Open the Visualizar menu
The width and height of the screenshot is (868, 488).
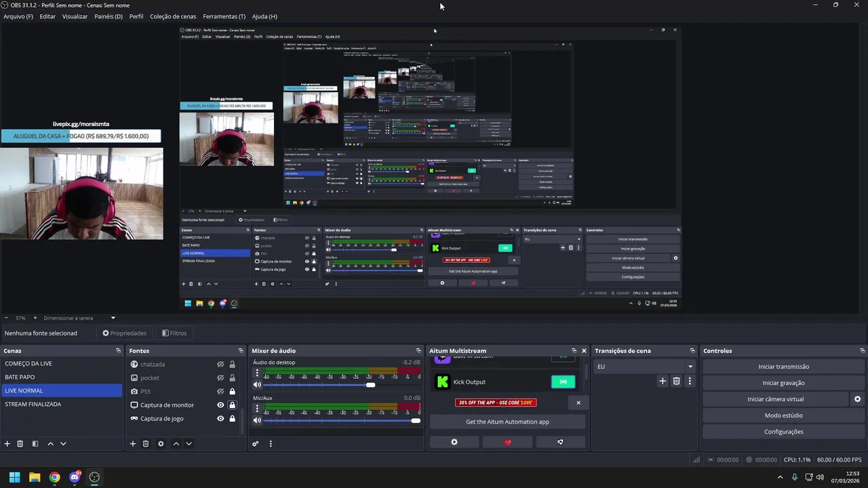pyautogui.click(x=75, y=16)
